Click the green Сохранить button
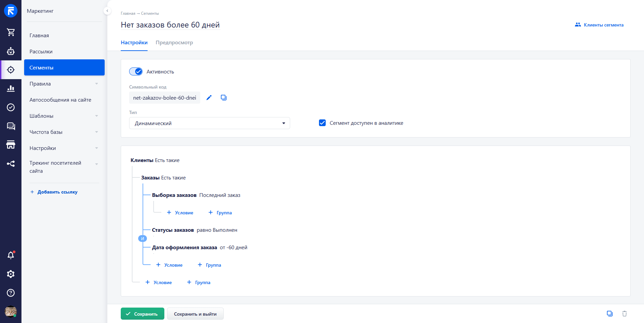644x323 pixels. [x=142, y=314]
